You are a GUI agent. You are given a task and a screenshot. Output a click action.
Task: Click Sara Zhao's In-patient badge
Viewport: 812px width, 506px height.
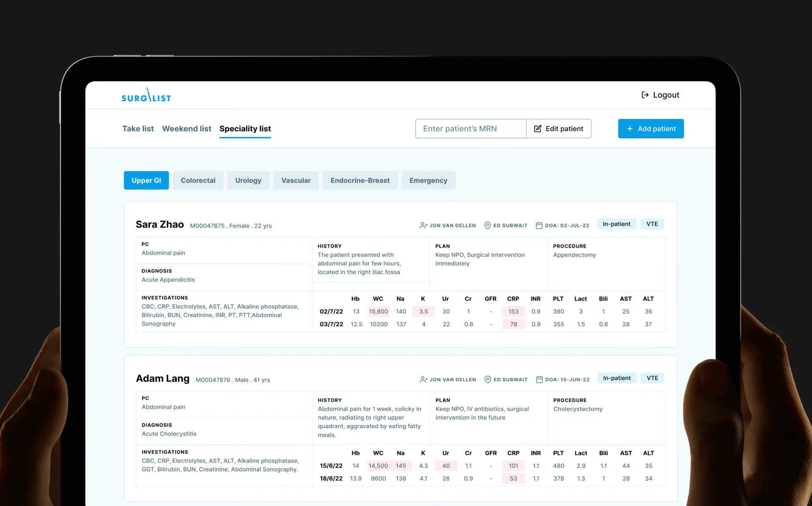(617, 224)
